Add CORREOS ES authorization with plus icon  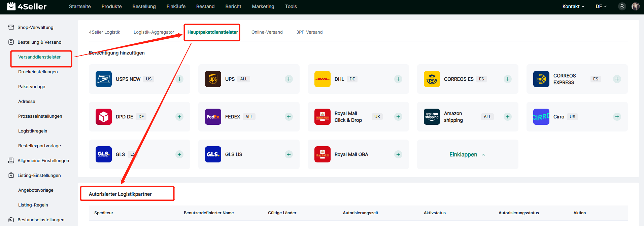coord(508,79)
